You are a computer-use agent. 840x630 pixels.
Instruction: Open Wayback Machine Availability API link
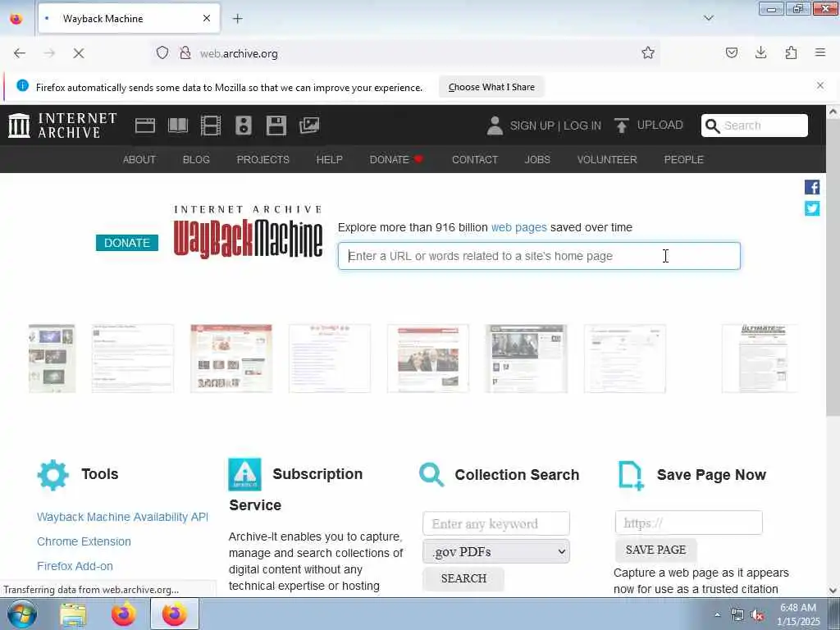123,517
